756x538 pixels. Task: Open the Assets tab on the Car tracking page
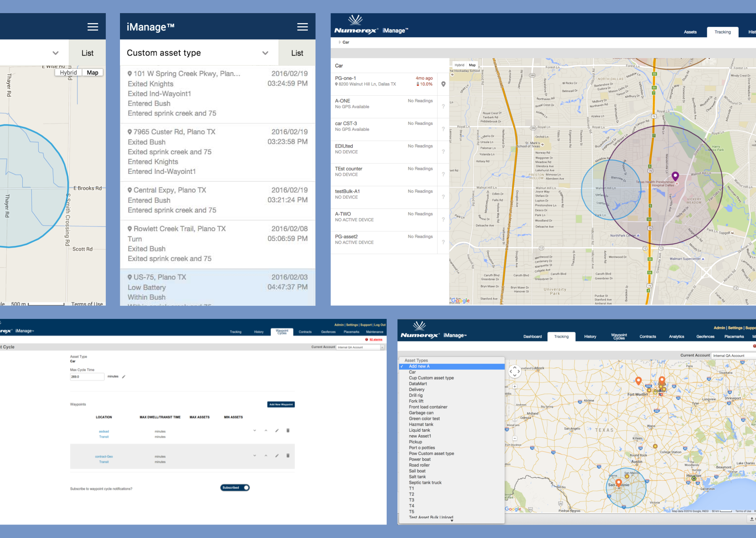[x=690, y=32]
